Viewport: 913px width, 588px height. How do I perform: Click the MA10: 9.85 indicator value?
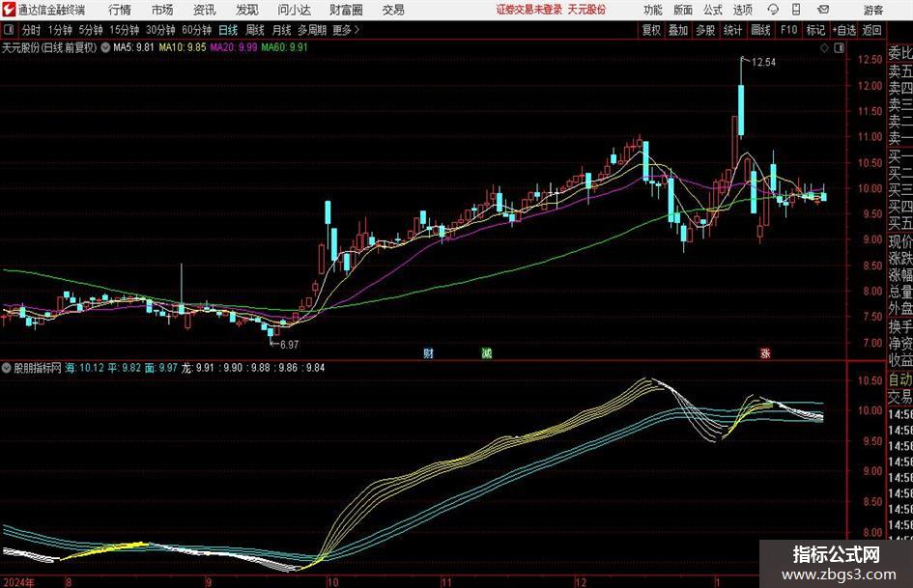[183, 47]
